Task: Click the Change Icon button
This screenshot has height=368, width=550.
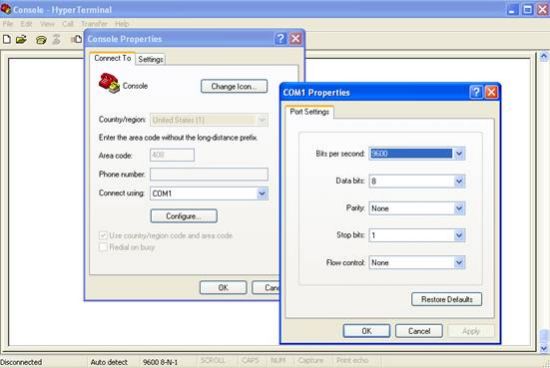Action: pos(234,86)
